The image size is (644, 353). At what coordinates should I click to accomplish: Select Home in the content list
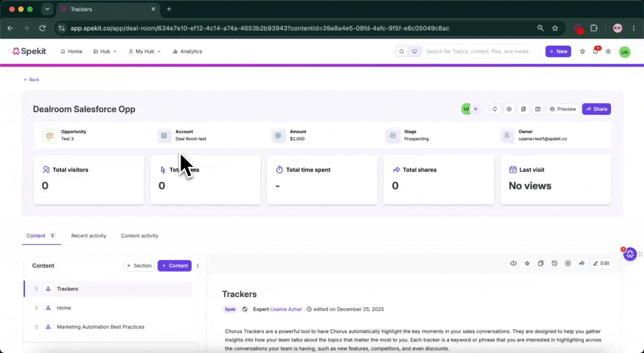point(108,308)
